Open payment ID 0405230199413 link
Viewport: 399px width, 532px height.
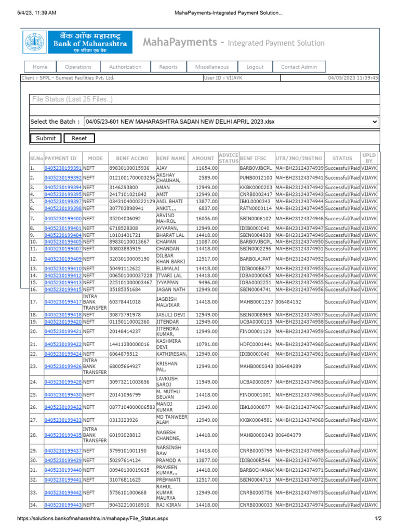[63, 283]
